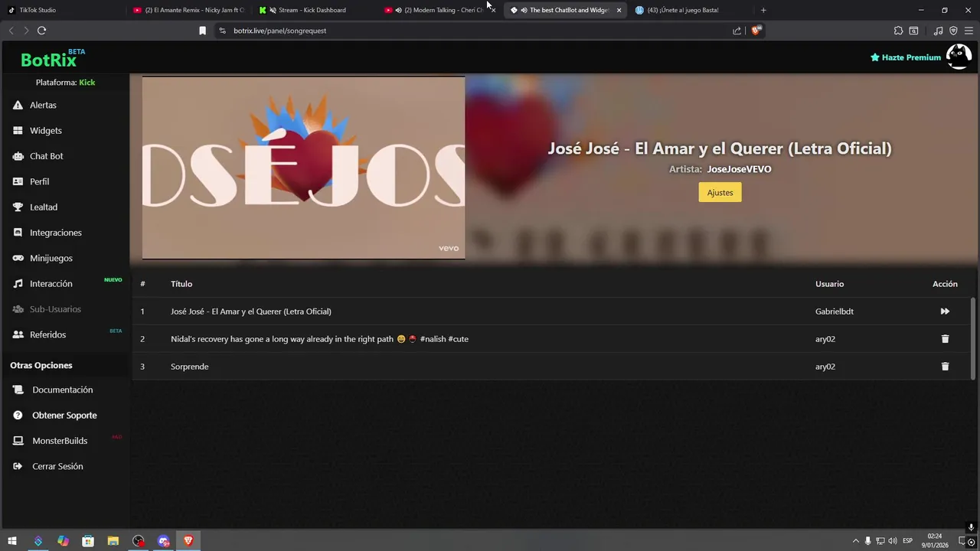Viewport: 980px width, 551px height.
Task: Switch to the El Amante Remix tab
Action: [x=188, y=10]
